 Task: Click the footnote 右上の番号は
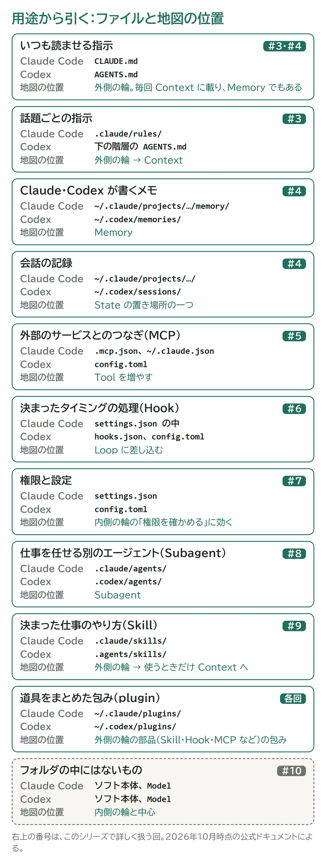[x=162, y=842]
